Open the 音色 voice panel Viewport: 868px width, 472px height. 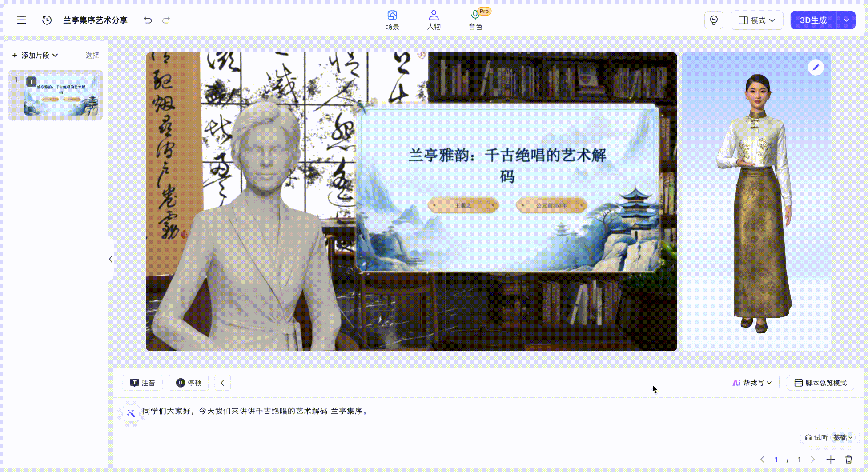[475, 20]
